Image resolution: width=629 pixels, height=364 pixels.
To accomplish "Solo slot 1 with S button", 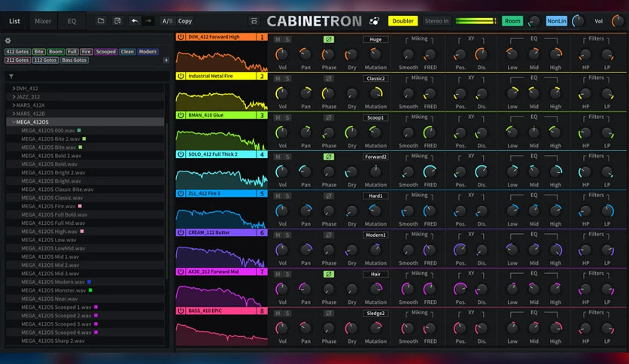I will point(287,39).
